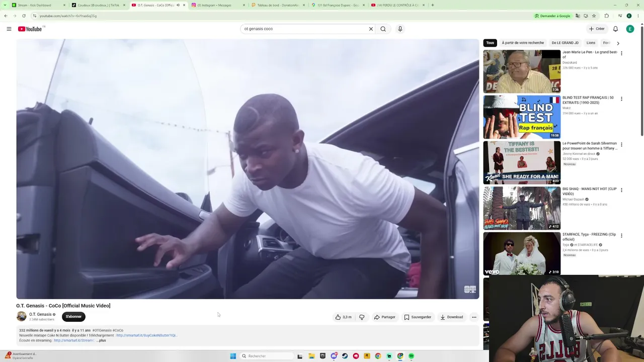Image resolution: width=644 pixels, height=362 pixels.
Task: Subscribe with the S'abonner button
Action: [73, 317]
